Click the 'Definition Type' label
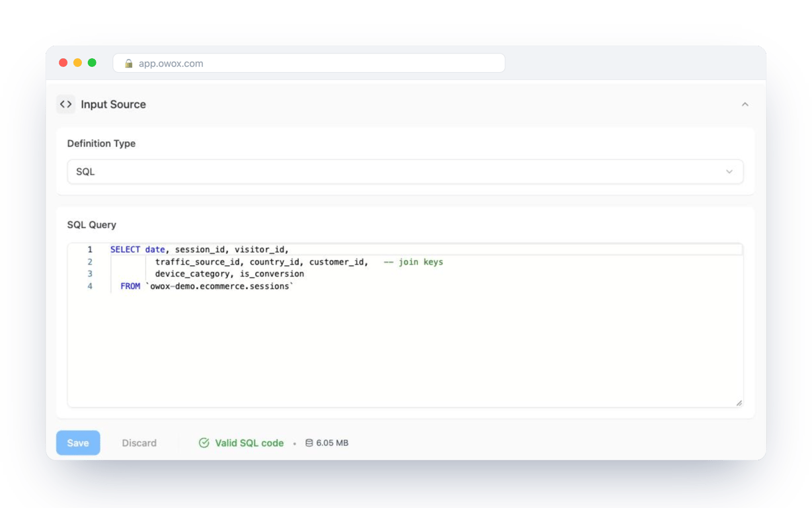Viewport: 812px width, 508px height. 101,144
